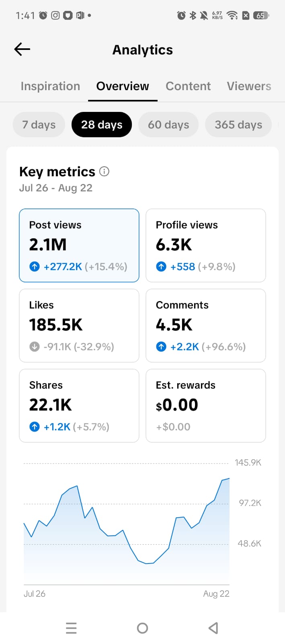This screenshot has width=285, height=644.
Task: Tap Android recent apps menu icon
Action: (x=71, y=628)
